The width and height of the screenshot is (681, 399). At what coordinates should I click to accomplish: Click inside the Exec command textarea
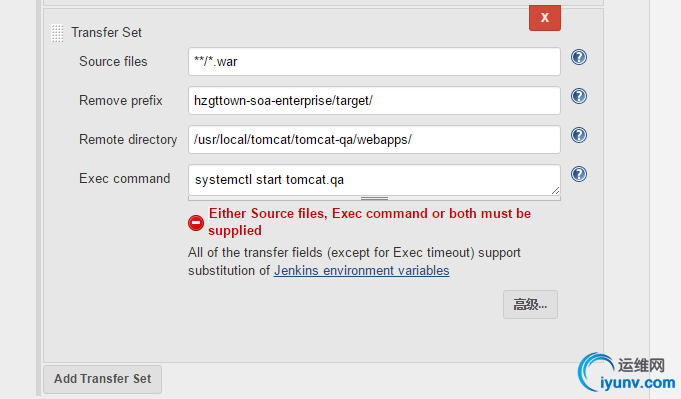coord(374,180)
